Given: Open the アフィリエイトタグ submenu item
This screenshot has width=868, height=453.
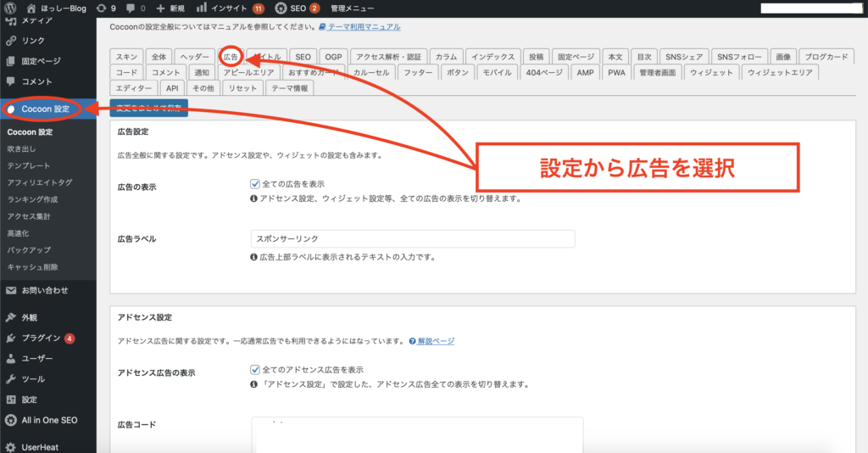Looking at the screenshot, I should 40,182.
